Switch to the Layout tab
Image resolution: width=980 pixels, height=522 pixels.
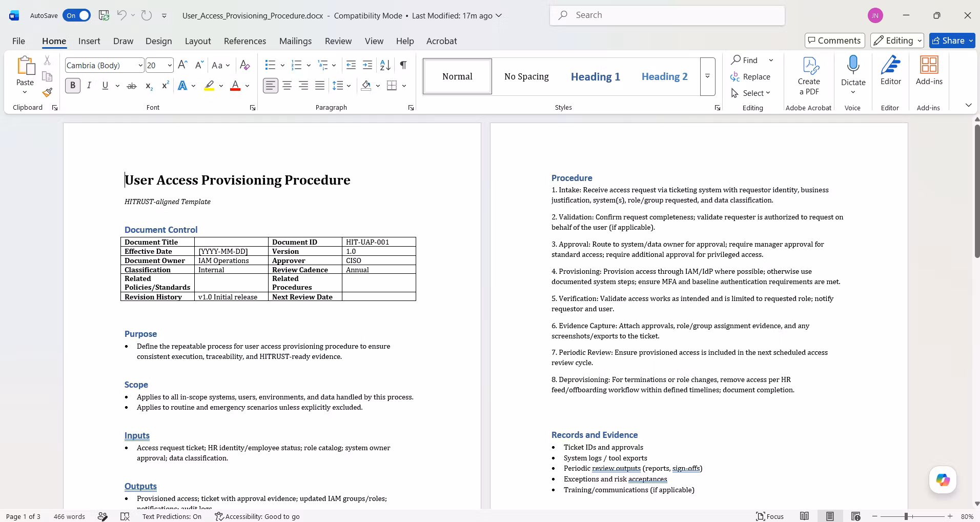(198, 41)
